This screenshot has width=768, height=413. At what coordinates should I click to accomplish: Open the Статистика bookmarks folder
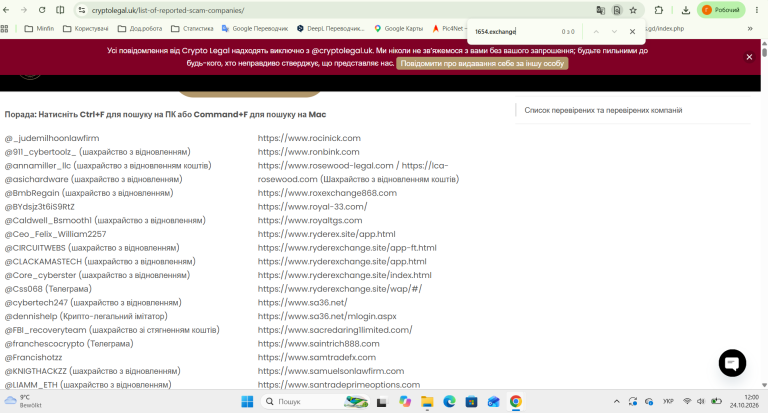192,28
